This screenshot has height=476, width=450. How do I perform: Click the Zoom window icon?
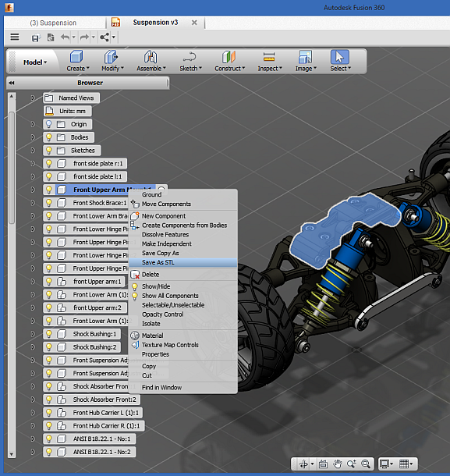click(352, 464)
